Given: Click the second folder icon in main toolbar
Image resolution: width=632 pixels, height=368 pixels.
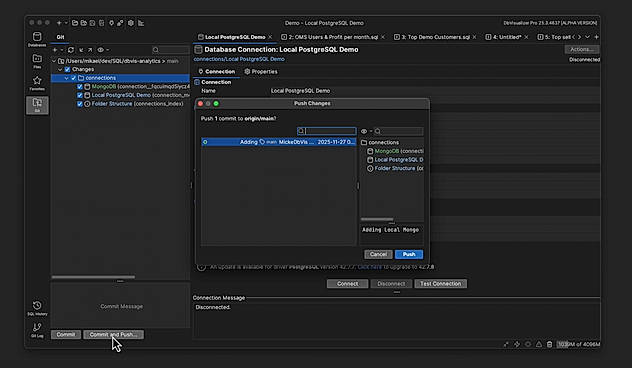Looking at the screenshot, I should (x=83, y=23).
